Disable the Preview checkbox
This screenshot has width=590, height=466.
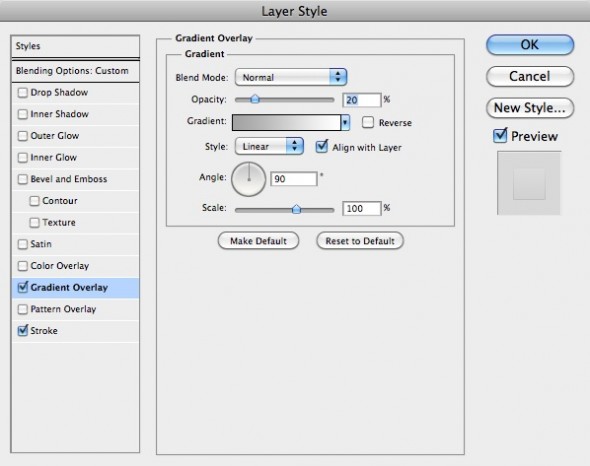500,136
